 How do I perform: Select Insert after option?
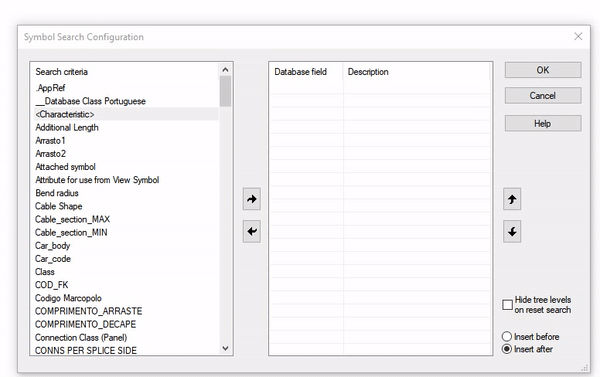pos(507,349)
